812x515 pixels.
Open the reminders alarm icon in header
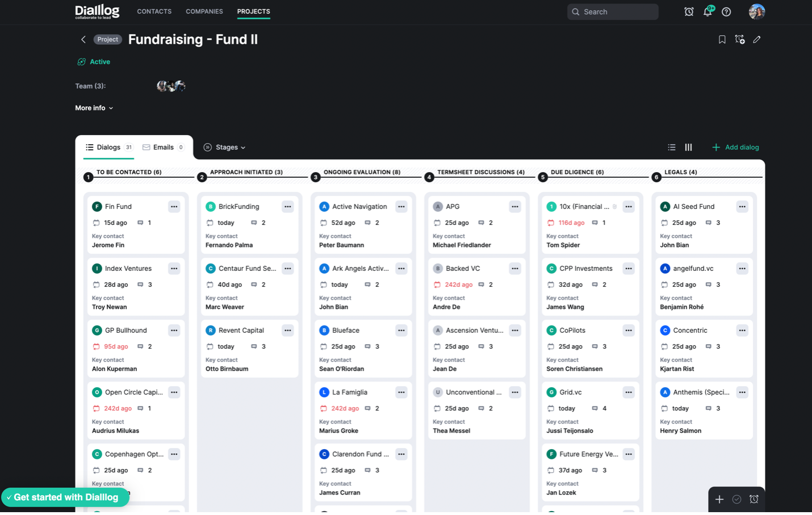689,11
